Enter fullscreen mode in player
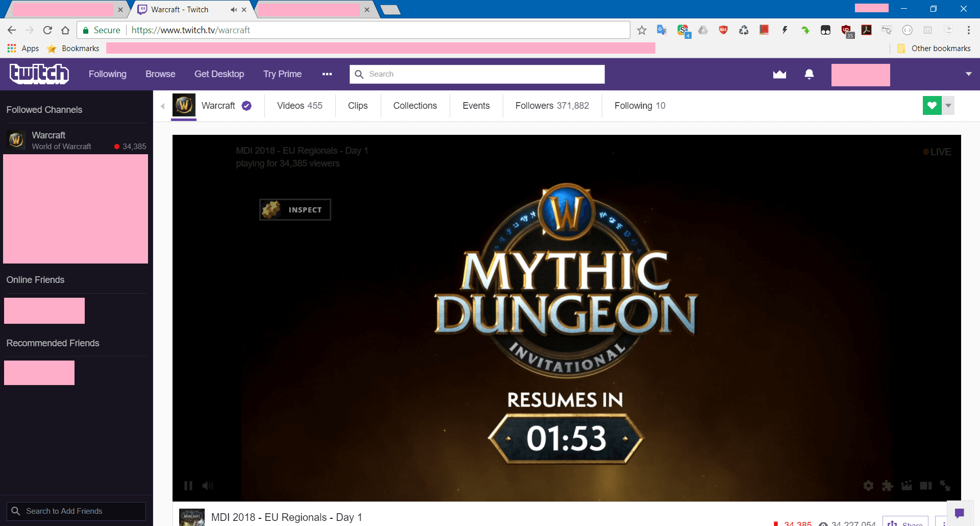Image resolution: width=980 pixels, height=526 pixels. pyautogui.click(x=945, y=486)
